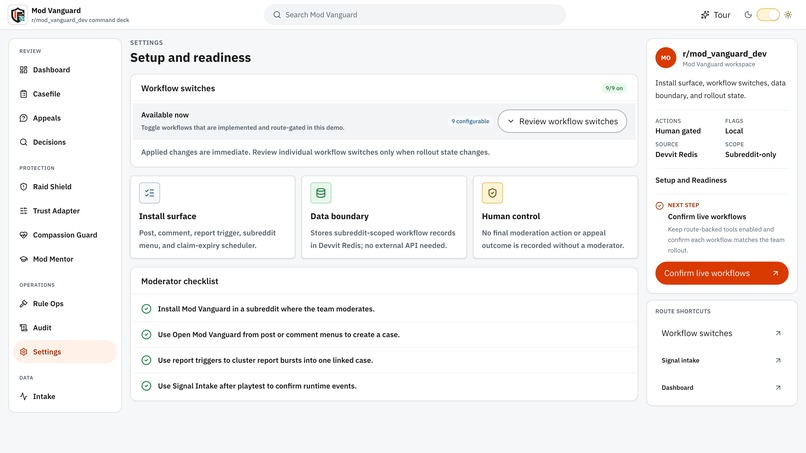Click the Human gated actions value
This screenshot has height=453, width=806.
pyautogui.click(x=678, y=131)
